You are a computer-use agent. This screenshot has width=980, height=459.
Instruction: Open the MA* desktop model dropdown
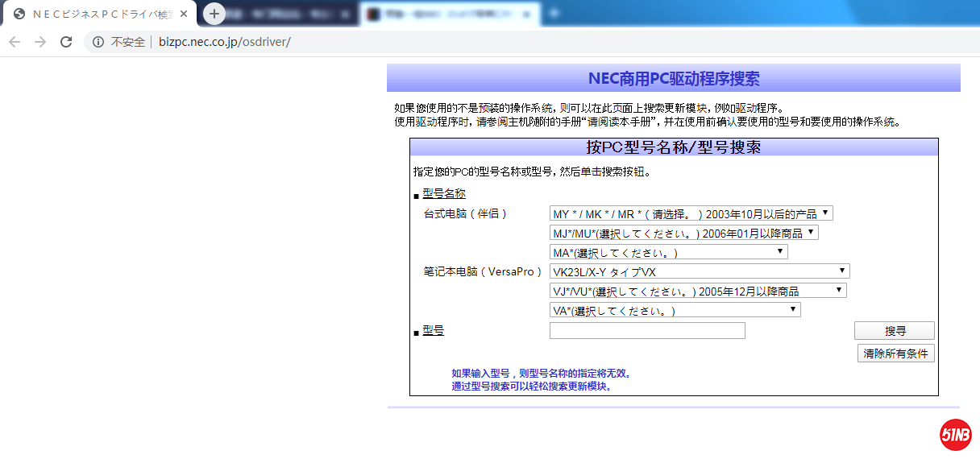[x=668, y=252]
